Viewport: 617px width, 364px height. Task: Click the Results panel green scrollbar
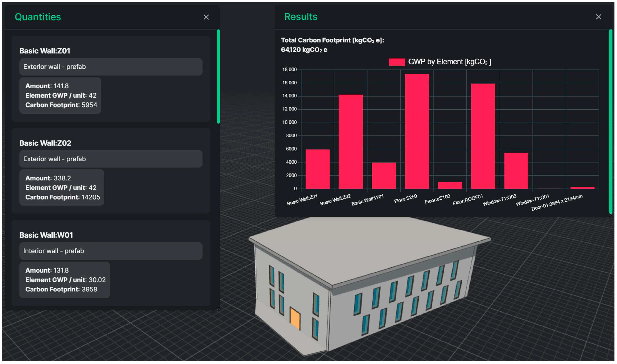click(x=610, y=121)
